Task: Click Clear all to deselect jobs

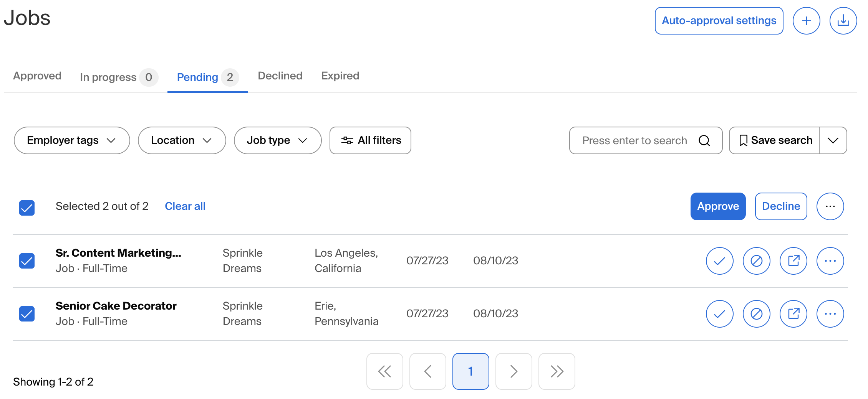Action: click(185, 206)
